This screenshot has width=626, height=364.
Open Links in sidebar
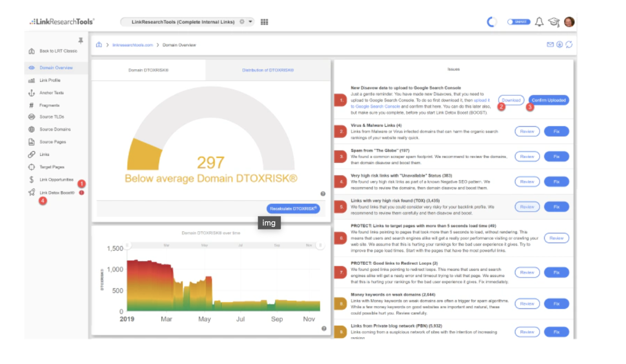pos(44,155)
